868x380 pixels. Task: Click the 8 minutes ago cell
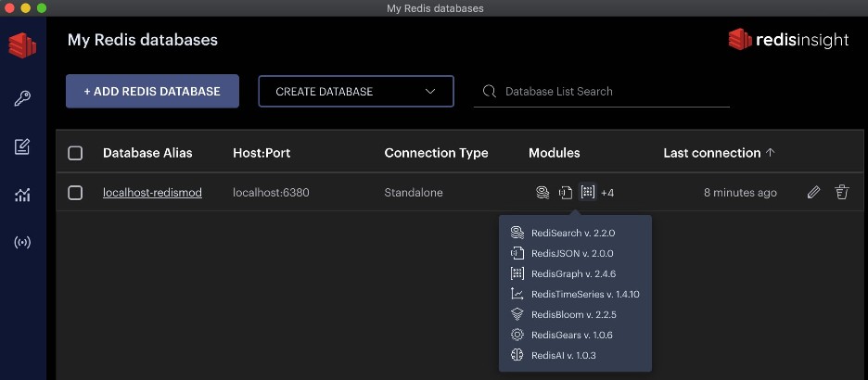tap(740, 193)
